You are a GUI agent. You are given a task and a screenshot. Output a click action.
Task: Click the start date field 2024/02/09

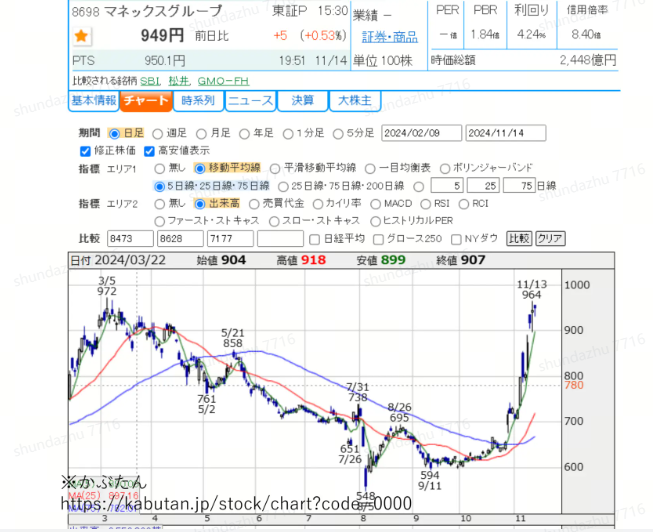(421, 133)
